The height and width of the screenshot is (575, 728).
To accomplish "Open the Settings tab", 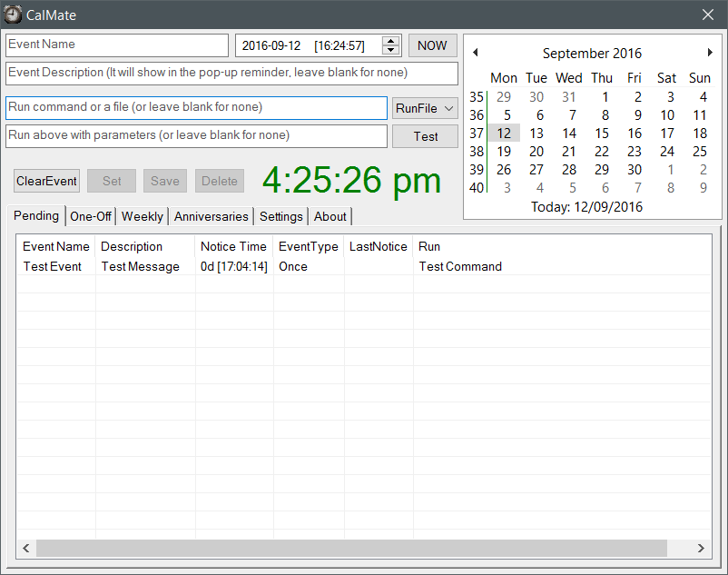I will [x=280, y=216].
